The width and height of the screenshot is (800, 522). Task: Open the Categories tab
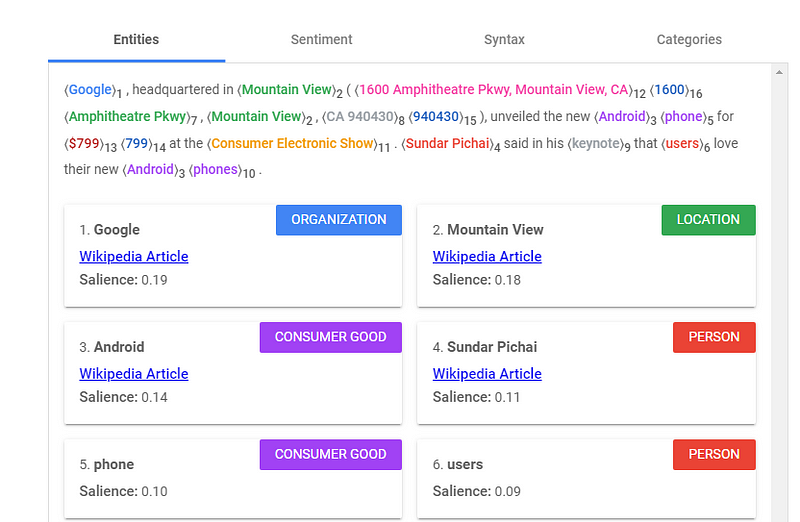[689, 40]
